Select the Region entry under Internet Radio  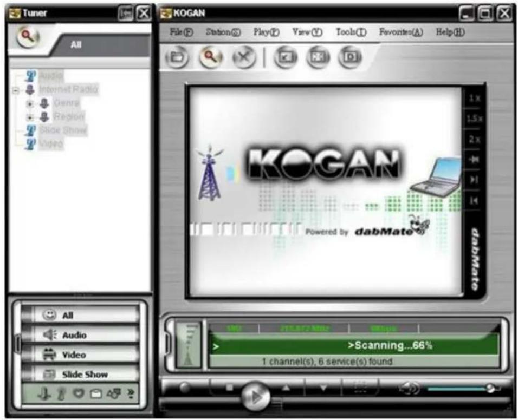[69, 116]
